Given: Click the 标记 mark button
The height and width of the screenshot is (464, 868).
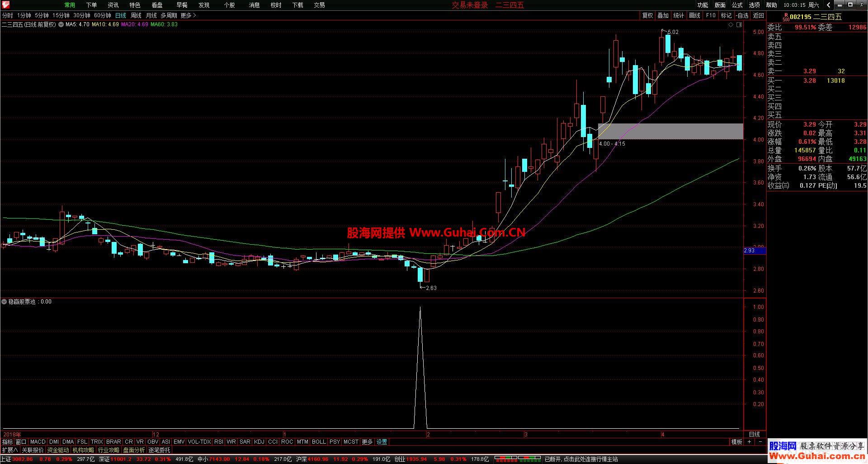Looking at the screenshot, I should pyautogui.click(x=726, y=15).
